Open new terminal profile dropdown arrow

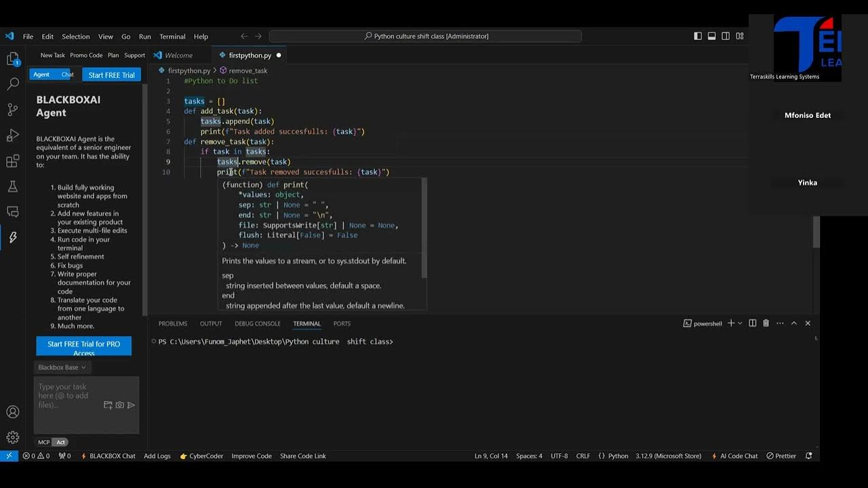pos(740,323)
